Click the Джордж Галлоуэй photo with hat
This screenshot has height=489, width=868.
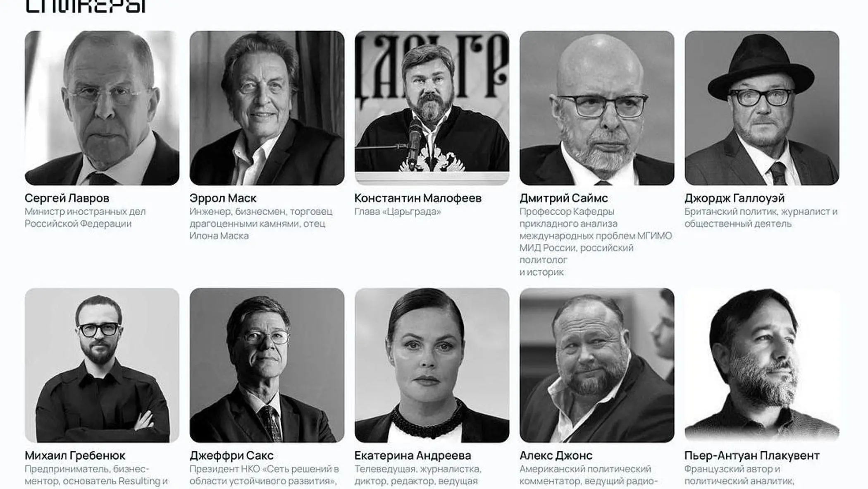(x=762, y=108)
